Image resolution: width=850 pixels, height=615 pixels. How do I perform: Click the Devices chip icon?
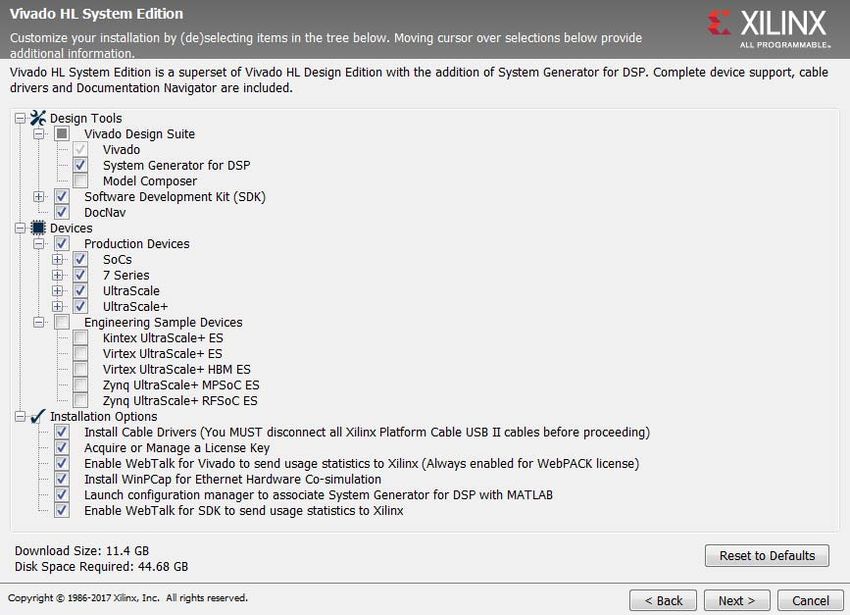pyautogui.click(x=38, y=228)
